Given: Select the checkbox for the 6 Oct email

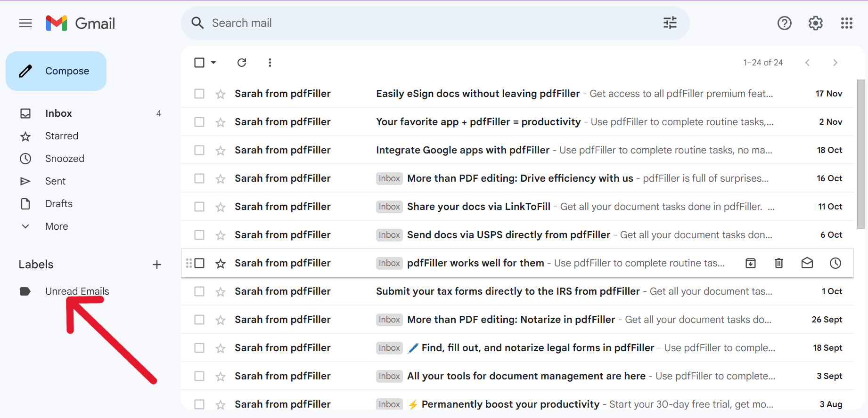Looking at the screenshot, I should tap(199, 235).
